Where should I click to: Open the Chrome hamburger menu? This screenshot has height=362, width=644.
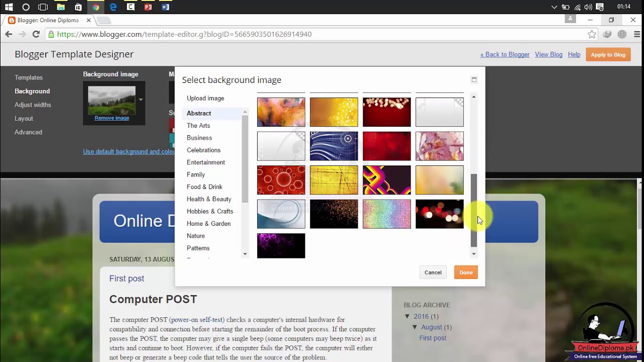[x=636, y=34]
